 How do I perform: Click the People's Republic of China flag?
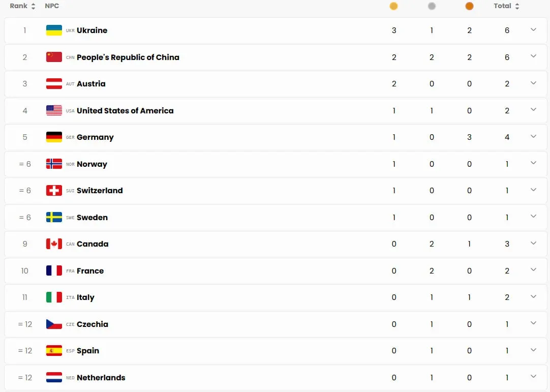54,57
